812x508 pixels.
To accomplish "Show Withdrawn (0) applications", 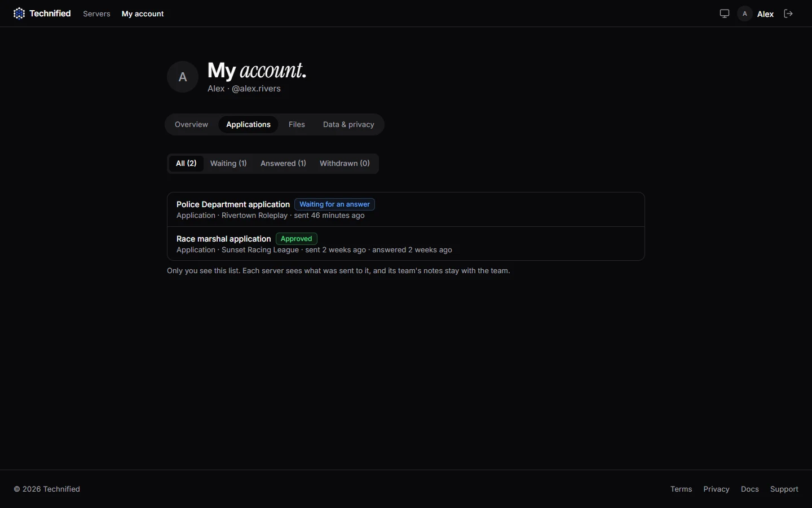I will click(345, 163).
